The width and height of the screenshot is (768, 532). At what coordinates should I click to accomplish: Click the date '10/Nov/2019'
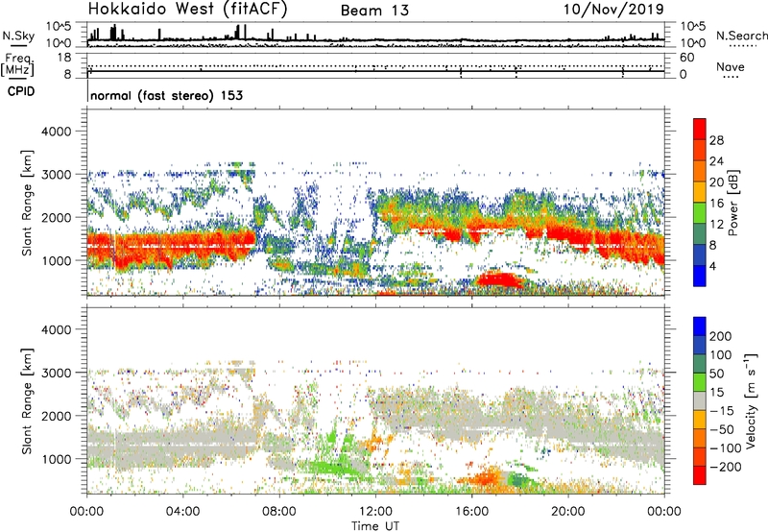[613, 10]
